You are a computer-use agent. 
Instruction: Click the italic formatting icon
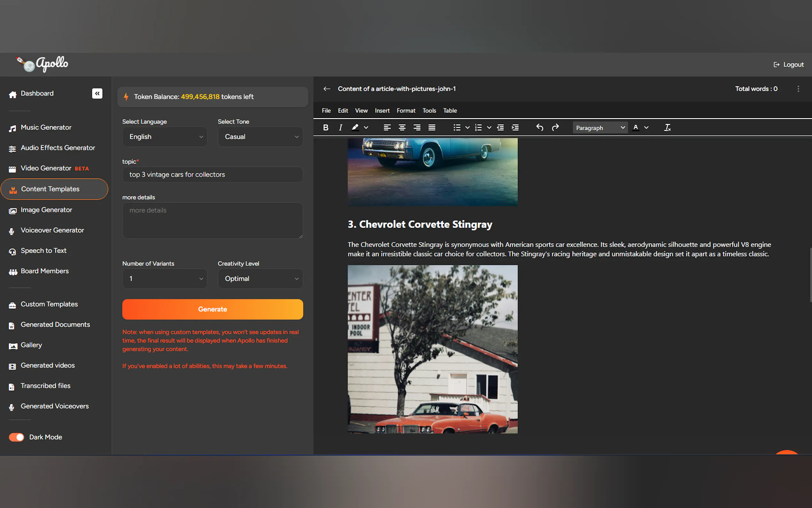(x=340, y=128)
